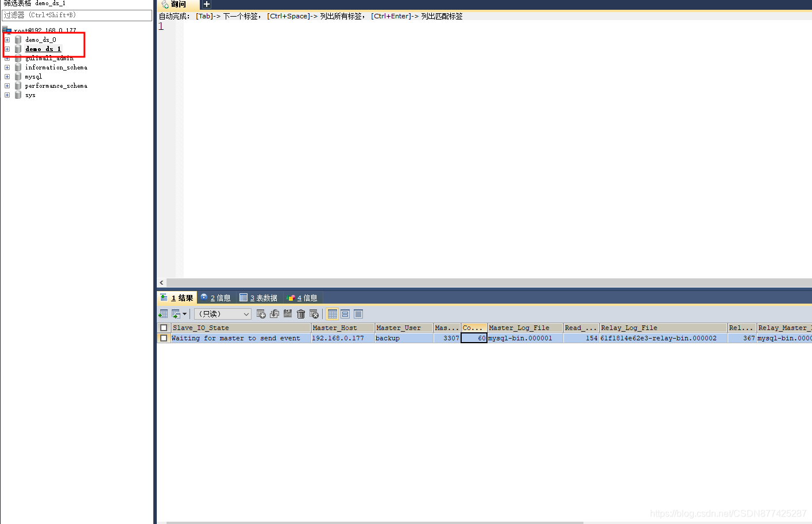Select demo_ds_0 in the object tree
This screenshot has height=524, width=812.
pyautogui.click(x=40, y=40)
